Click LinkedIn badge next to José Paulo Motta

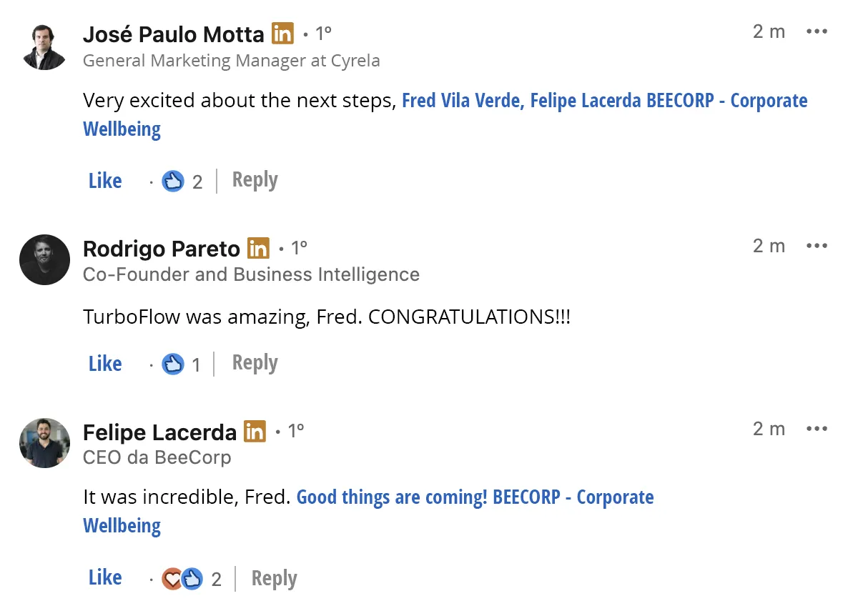pos(282,33)
